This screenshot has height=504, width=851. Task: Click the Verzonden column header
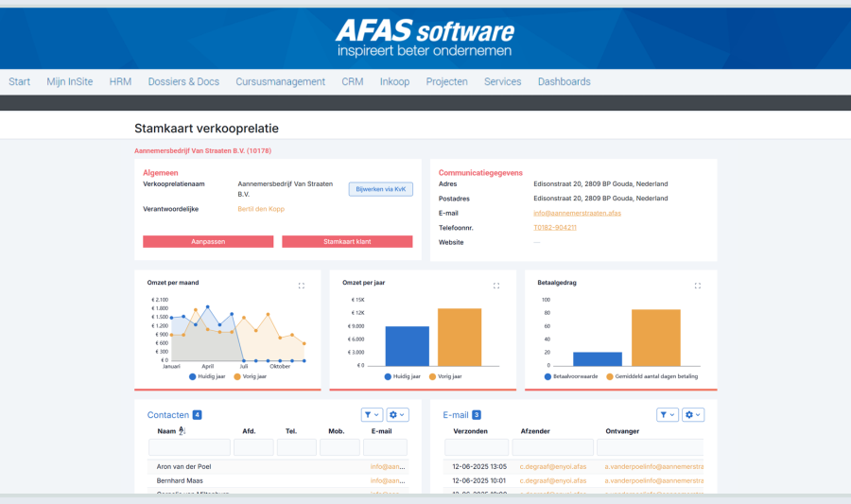point(470,431)
